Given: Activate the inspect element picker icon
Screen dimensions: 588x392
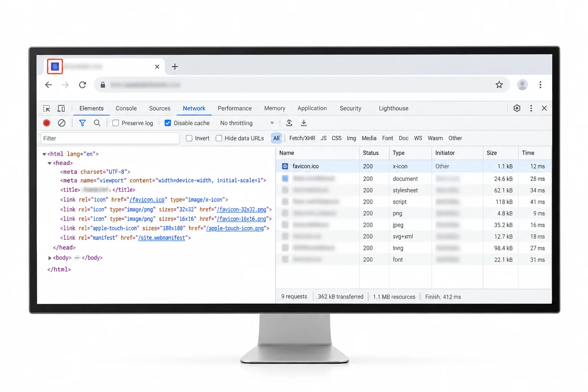Looking at the screenshot, I should point(47,108).
